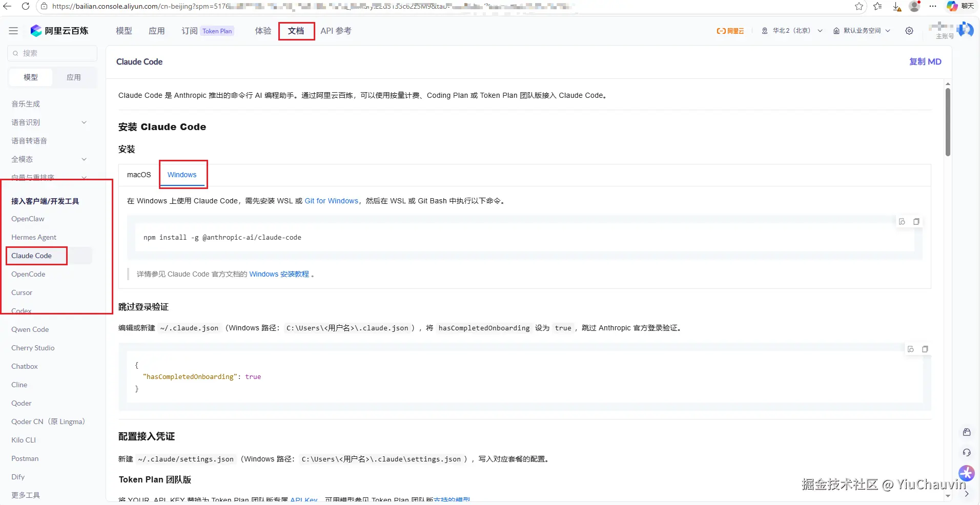980x505 pixels.
Task: Open Postman in the sidebar
Action: coord(25,458)
